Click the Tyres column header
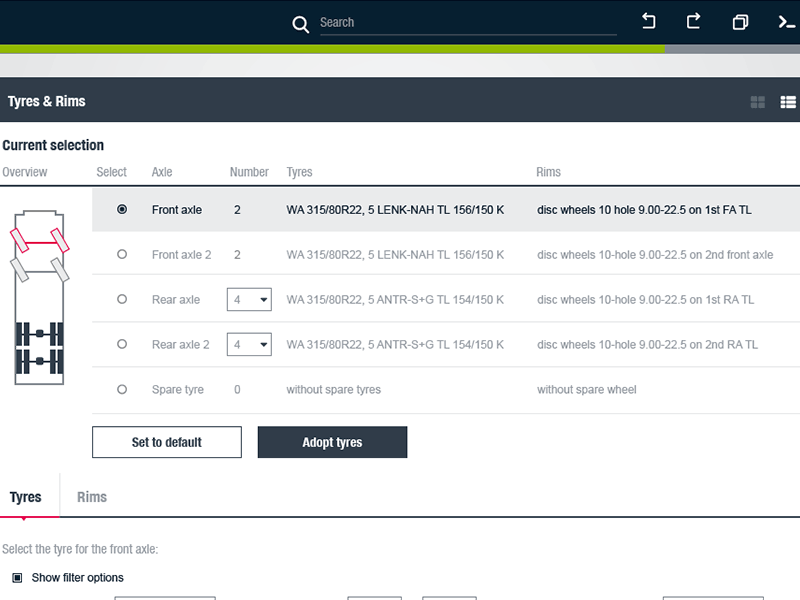 [x=299, y=172]
